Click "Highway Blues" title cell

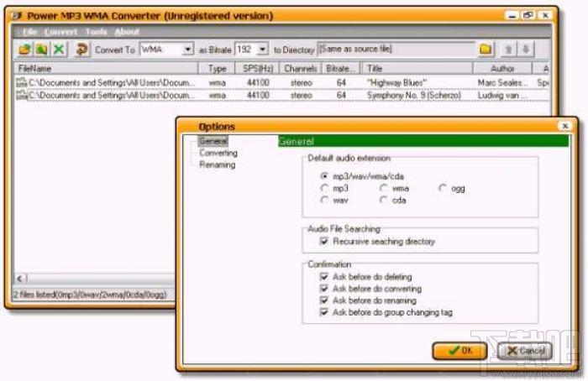396,82
